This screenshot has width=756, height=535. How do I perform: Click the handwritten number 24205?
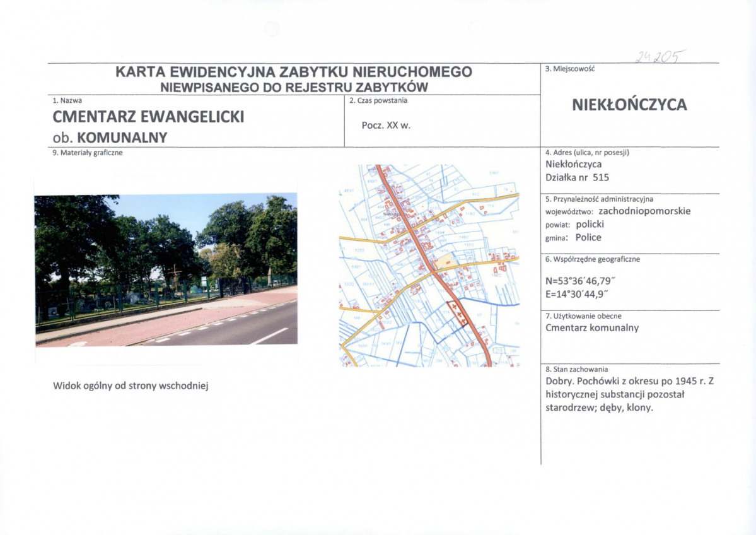point(660,57)
